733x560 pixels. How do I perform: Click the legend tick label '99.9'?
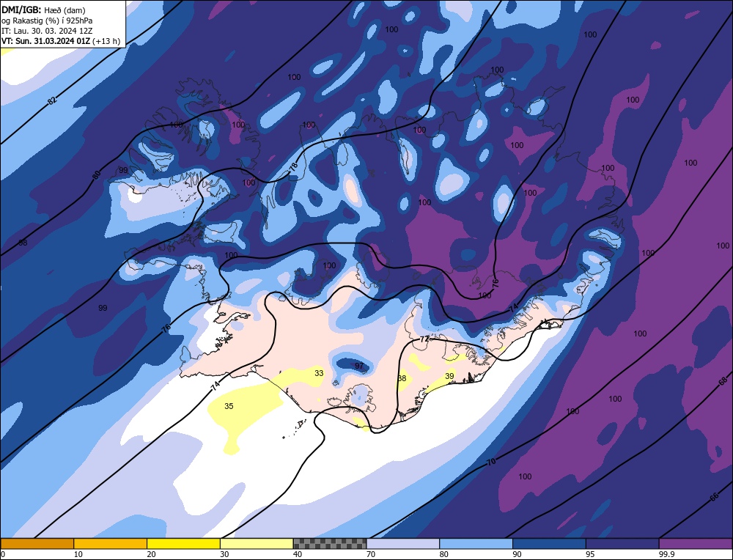pos(666,554)
